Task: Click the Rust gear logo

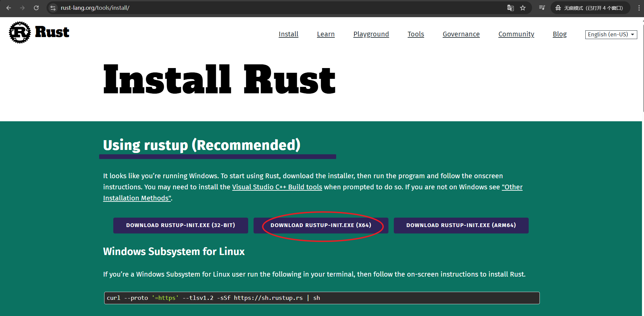Action: 20,32
